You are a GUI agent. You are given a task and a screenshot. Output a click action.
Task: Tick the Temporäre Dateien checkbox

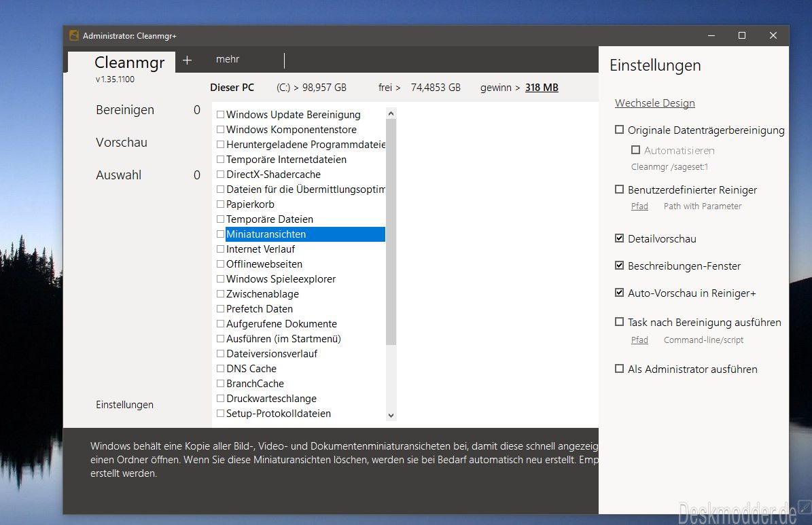[x=221, y=219]
